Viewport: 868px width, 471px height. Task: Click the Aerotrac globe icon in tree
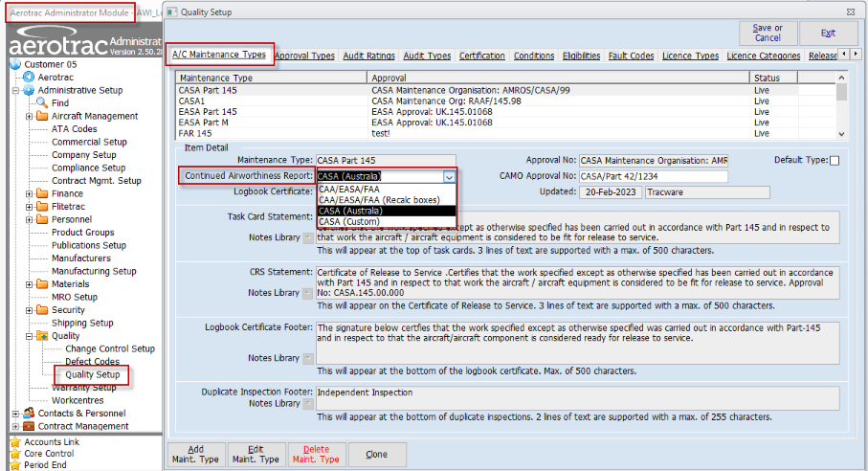point(29,77)
